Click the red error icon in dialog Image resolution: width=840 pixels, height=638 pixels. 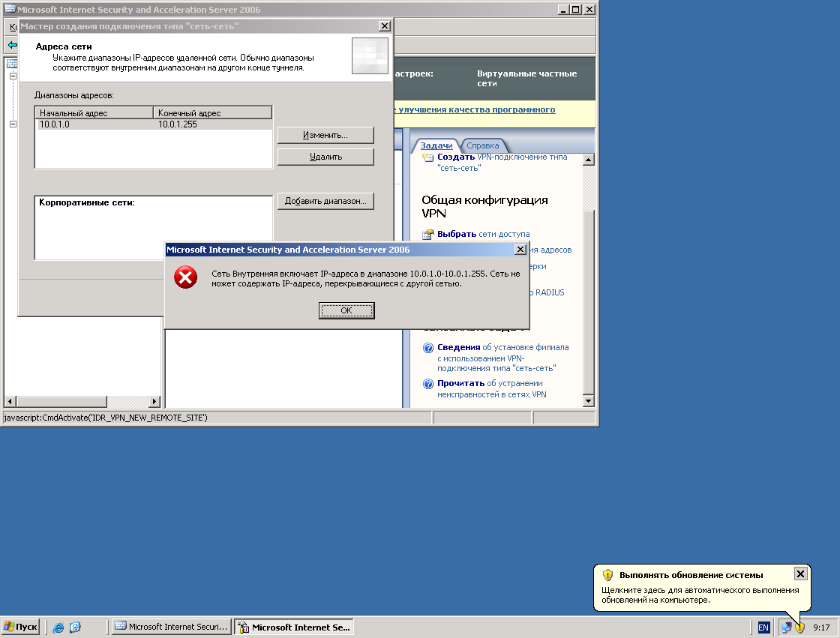185,277
